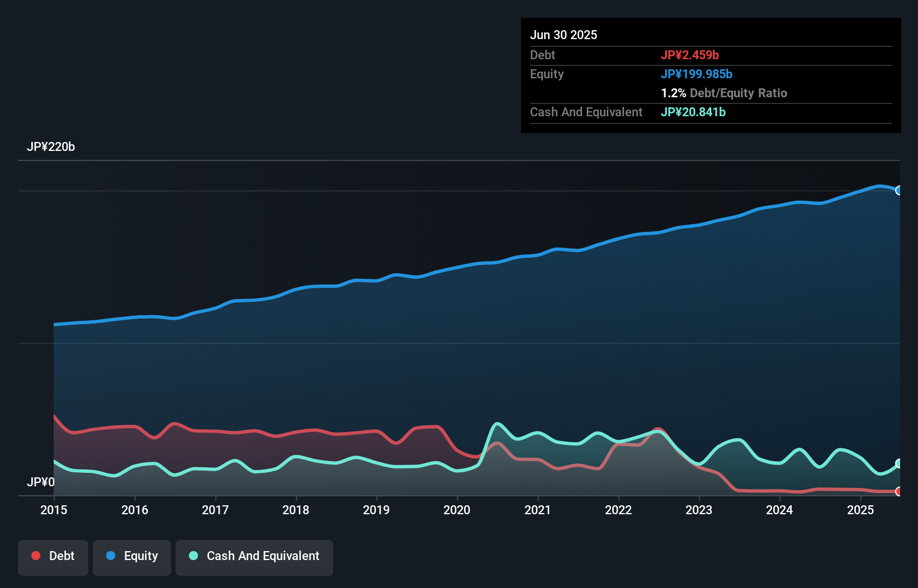Click the JP¥0 y-axis label
The height and width of the screenshot is (588, 918).
pos(41,482)
